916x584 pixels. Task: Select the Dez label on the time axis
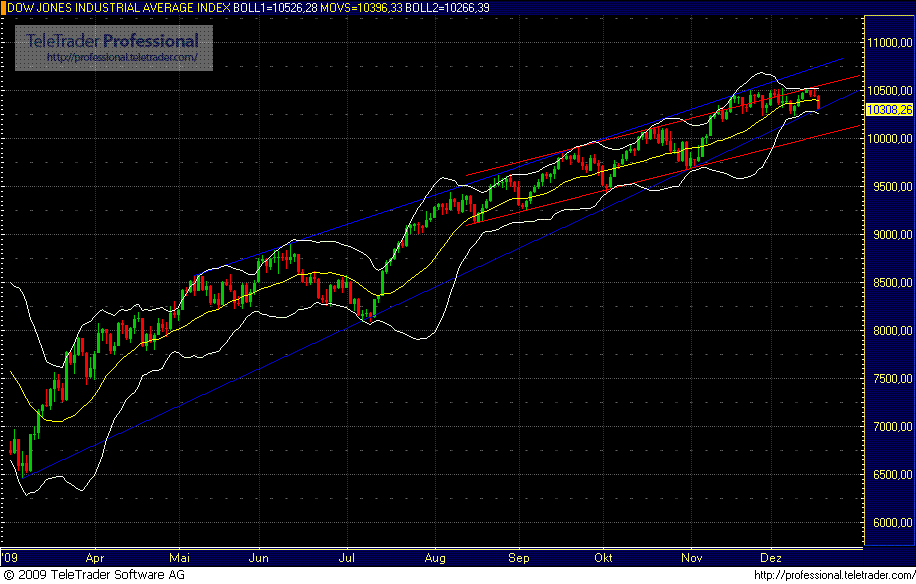pos(771,558)
